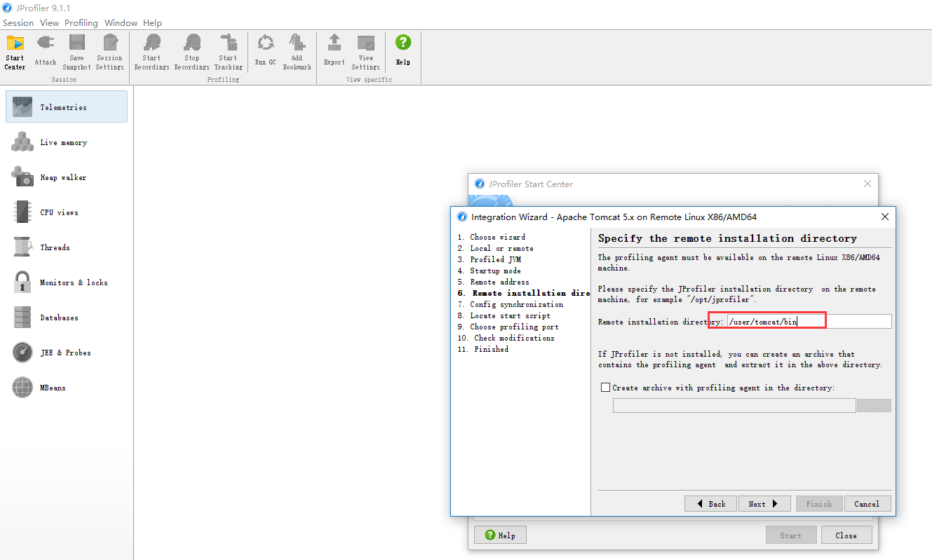
Task: Open View Settings from the toolbar
Action: click(x=365, y=52)
